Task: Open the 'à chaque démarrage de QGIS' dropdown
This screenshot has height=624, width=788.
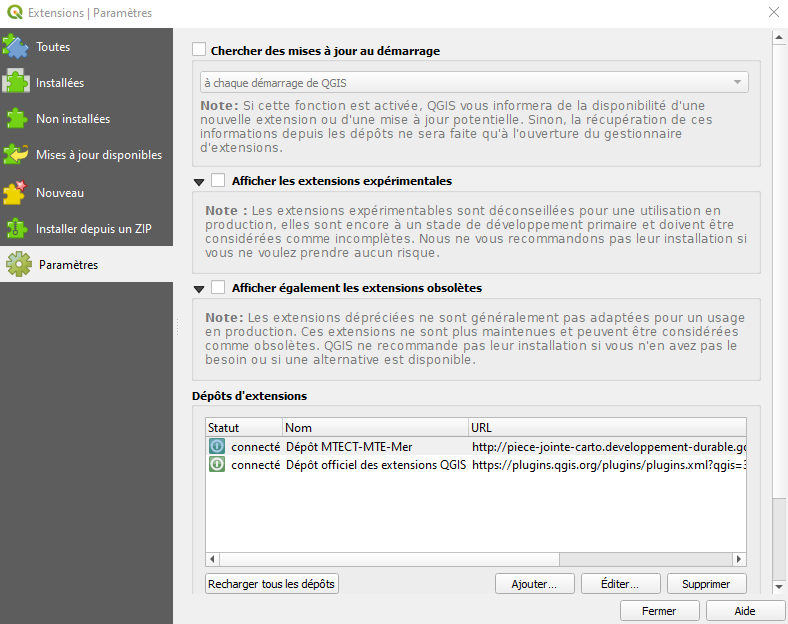Action: [x=474, y=82]
